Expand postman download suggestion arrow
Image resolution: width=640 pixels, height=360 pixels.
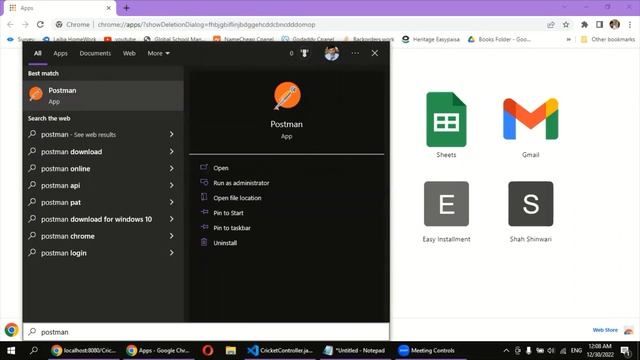[x=171, y=151]
